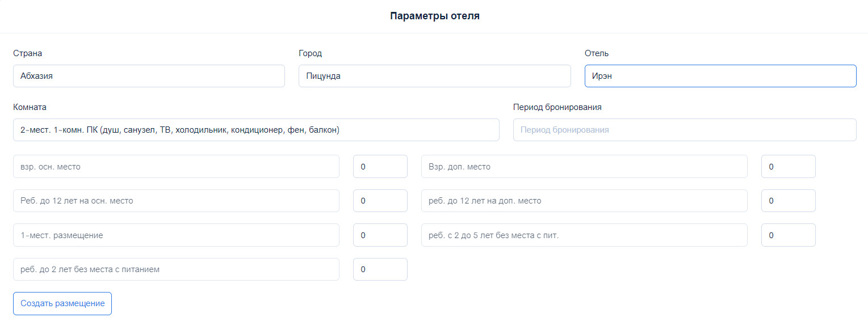Select реб. до 2 лет без места с питанием field
The image size is (868, 326).
pyautogui.click(x=176, y=269)
